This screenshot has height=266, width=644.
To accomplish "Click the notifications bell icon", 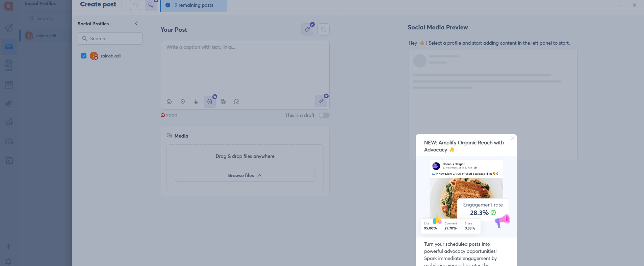I will pos(8,262).
